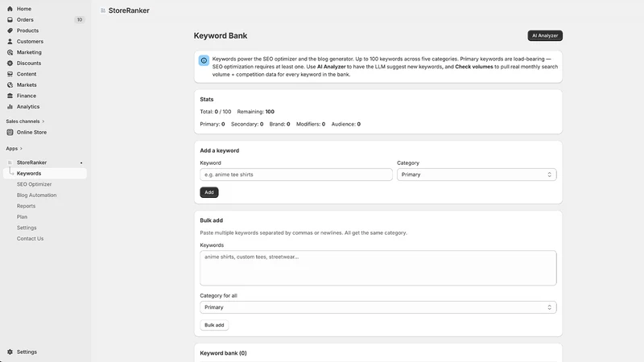Click the Markets globe icon
The image size is (644, 362).
tap(10, 85)
